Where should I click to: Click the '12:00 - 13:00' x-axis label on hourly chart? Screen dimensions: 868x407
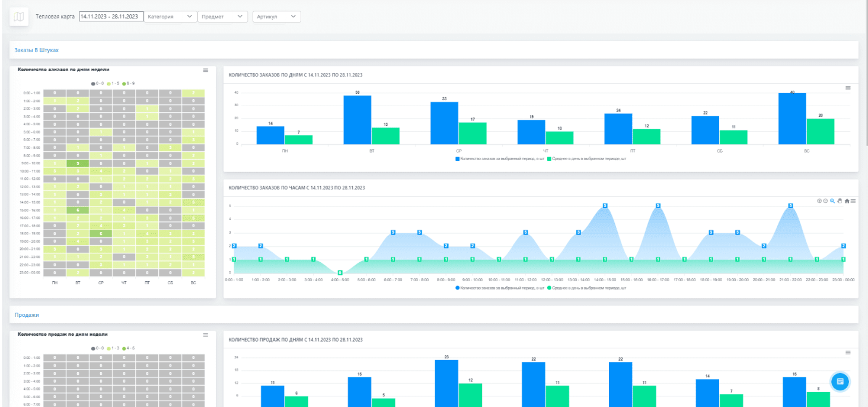tap(551, 279)
